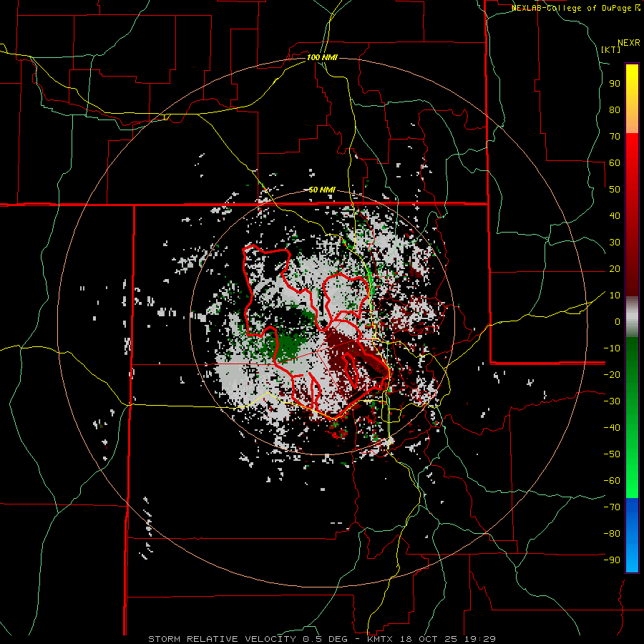Click the -20 value on the velocity scale
Image resolution: width=644 pixels, height=644 pixels.
612,374
